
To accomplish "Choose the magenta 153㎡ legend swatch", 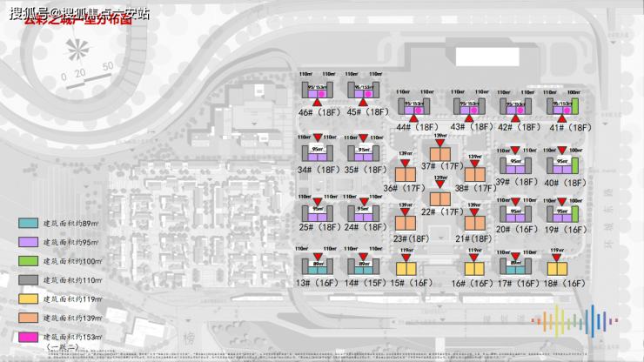I will coord(27,337).
